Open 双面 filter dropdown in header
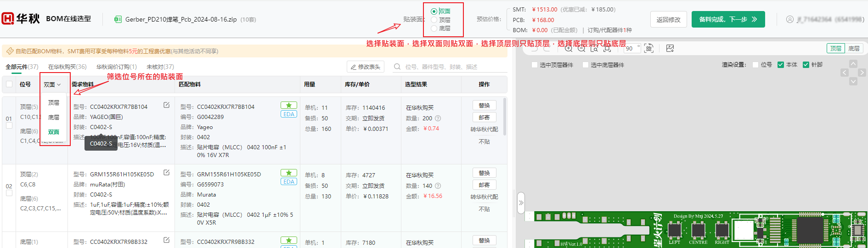This screenshot has height=248, width=868. [52, 85]
